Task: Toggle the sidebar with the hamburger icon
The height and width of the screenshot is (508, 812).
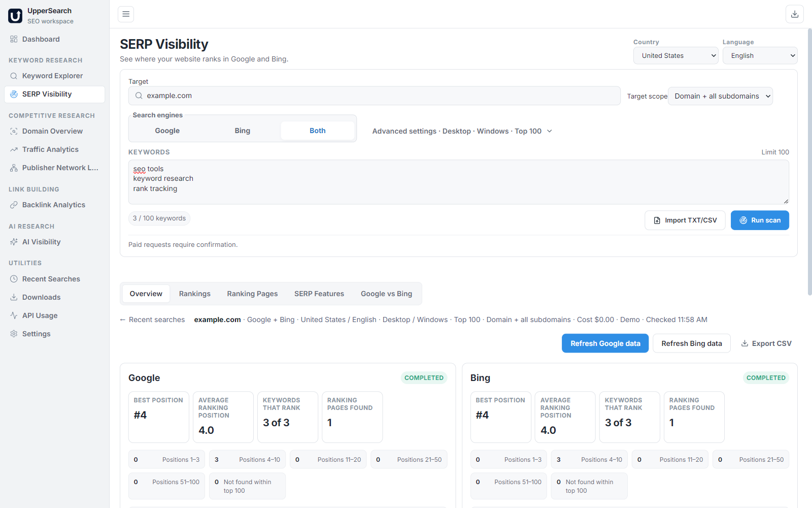Action: tap(126, 14)
